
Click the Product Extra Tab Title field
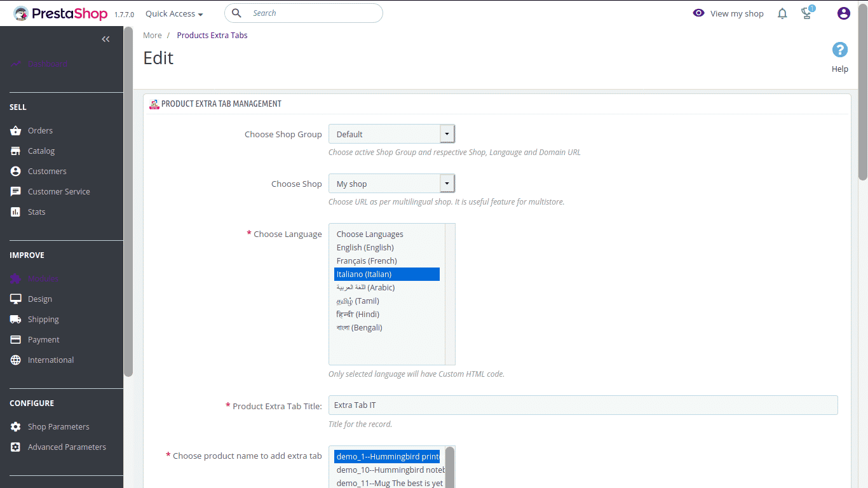coord(583,405)
